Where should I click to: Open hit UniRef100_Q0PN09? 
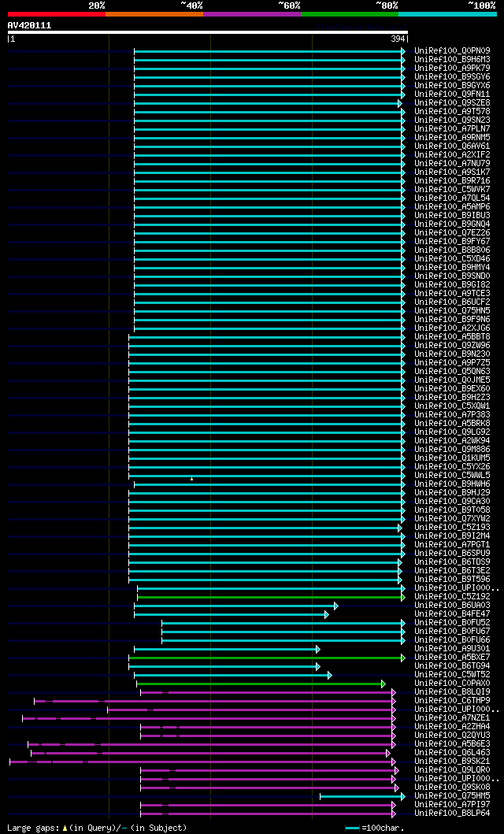tap(453, 51)
